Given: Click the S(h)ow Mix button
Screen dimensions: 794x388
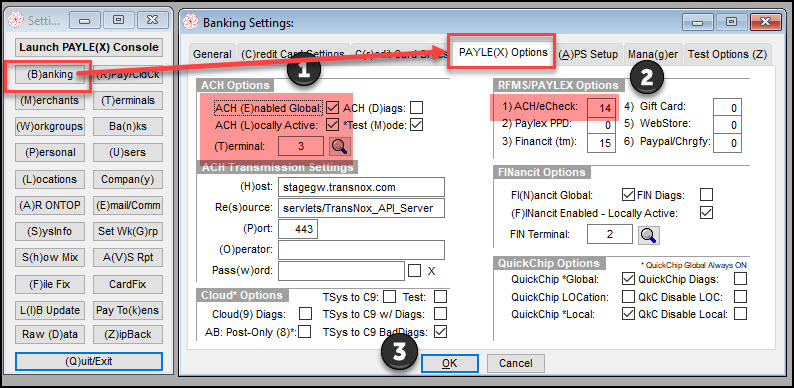Looking at the screenshot, I should coord(50,257).
